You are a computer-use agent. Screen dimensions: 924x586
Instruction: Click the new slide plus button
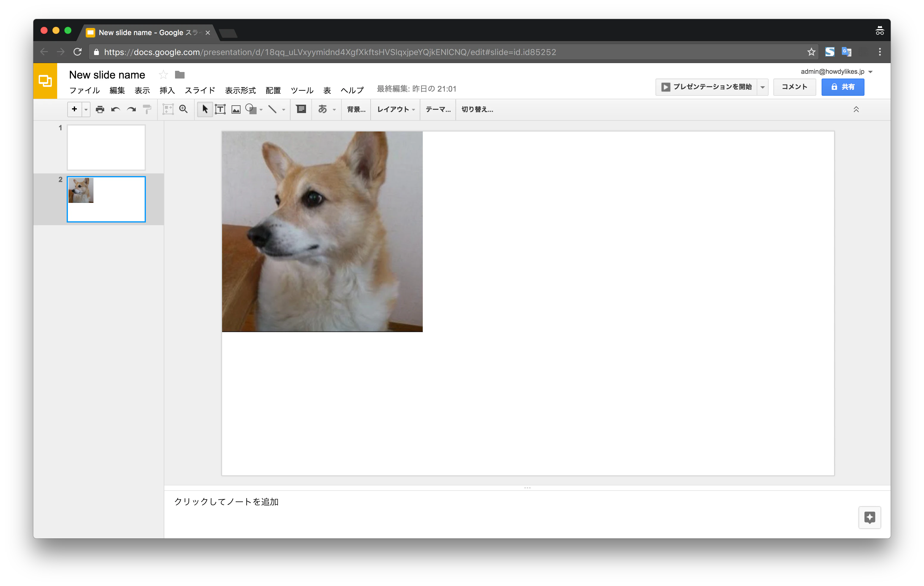(74, 109)
